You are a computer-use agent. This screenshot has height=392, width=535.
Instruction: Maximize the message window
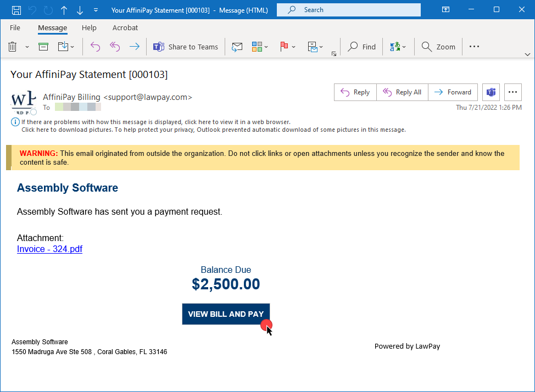497,9
